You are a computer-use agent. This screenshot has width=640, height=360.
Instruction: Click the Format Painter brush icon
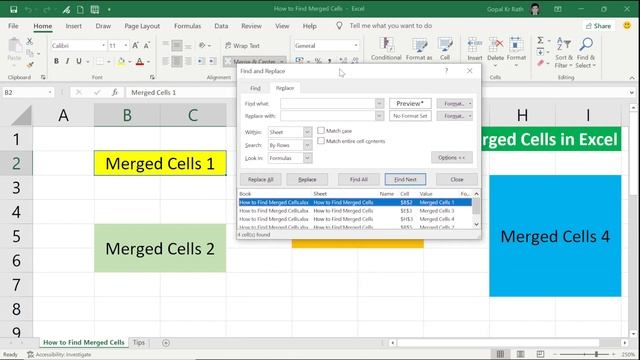click(x=30, y=64)
